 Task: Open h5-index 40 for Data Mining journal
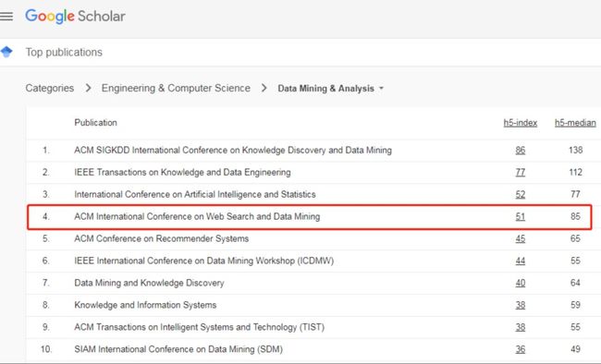pyautogui.click(x=521, y=283)
